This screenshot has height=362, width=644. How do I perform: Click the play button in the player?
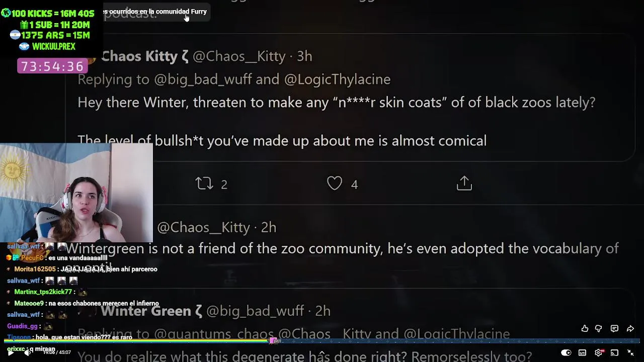(10, 352)
